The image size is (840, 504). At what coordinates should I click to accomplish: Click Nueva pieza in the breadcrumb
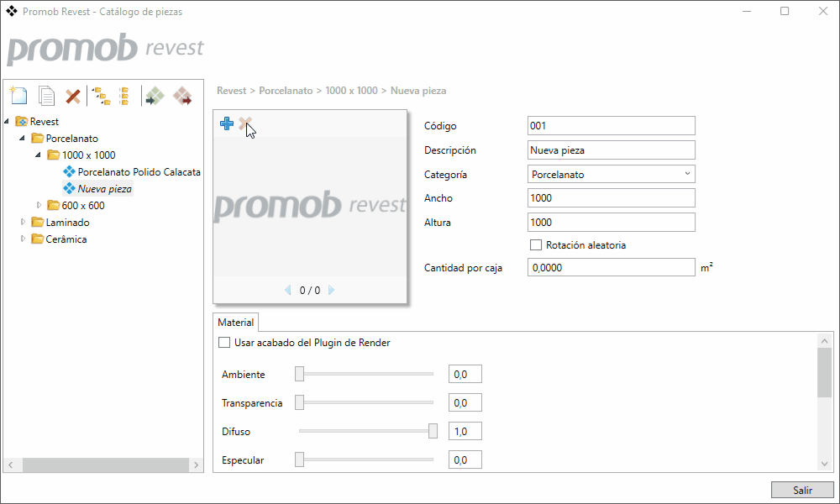418,91
